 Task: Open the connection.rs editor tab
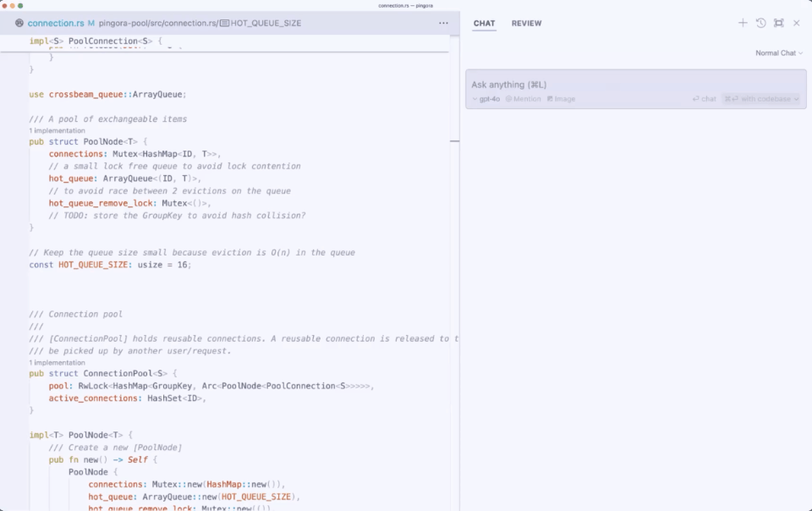56,24
